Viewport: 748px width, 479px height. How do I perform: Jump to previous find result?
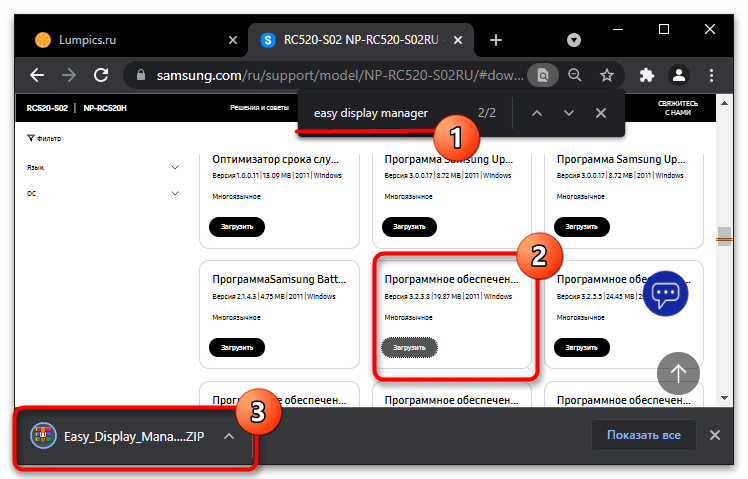(537, 113)
